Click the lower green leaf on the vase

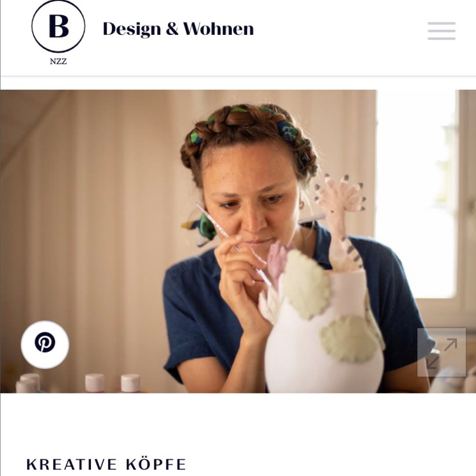click(349, 339)
